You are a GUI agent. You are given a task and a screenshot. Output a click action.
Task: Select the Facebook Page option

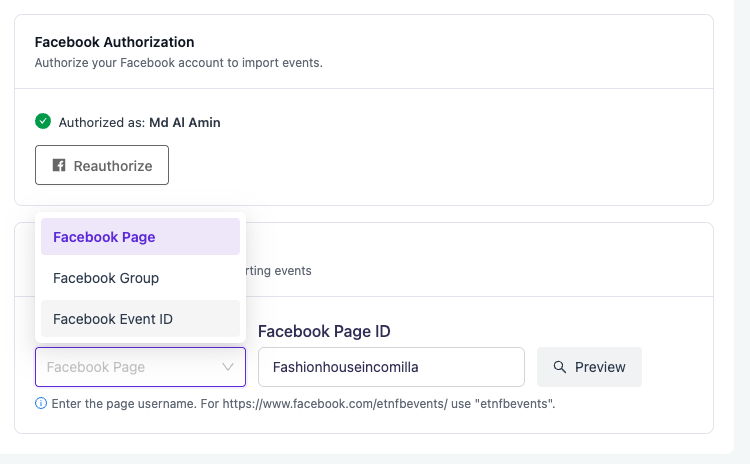pos(140,237)
